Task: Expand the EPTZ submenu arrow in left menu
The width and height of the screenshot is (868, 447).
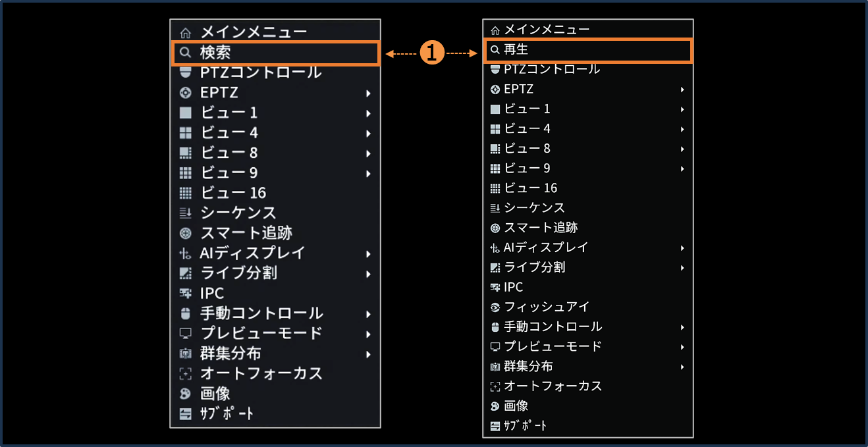Action: 368,93
